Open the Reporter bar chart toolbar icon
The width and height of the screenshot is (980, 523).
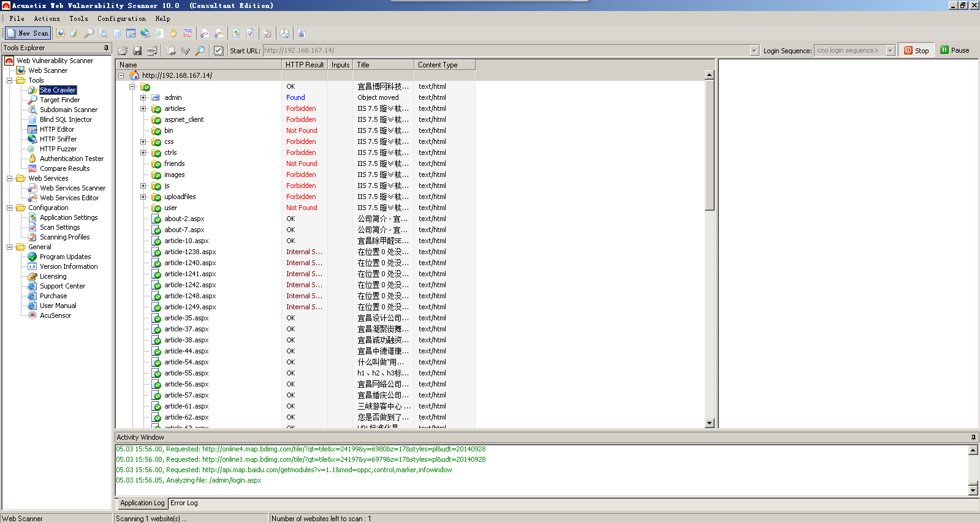(x=301, y=33)
